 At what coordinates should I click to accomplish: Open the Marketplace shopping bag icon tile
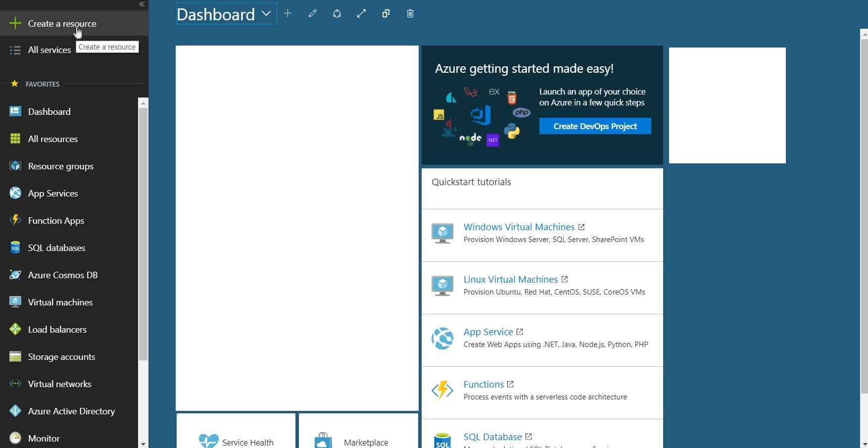point(323,440)
